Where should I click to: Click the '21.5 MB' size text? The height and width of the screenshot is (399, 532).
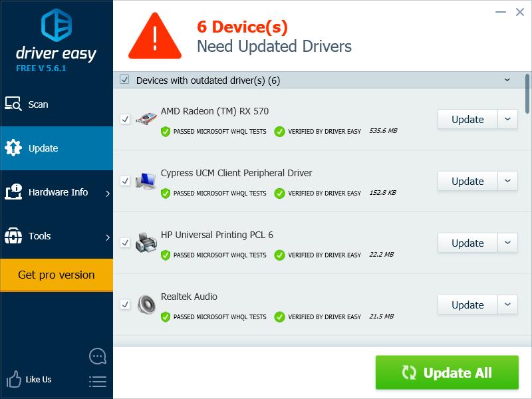coord(381,316)
